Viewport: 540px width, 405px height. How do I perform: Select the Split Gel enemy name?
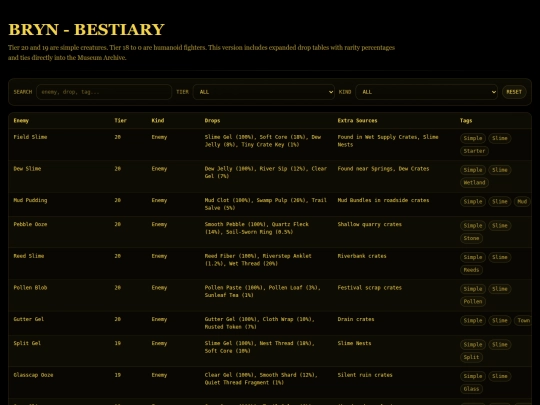click(27, 343)
